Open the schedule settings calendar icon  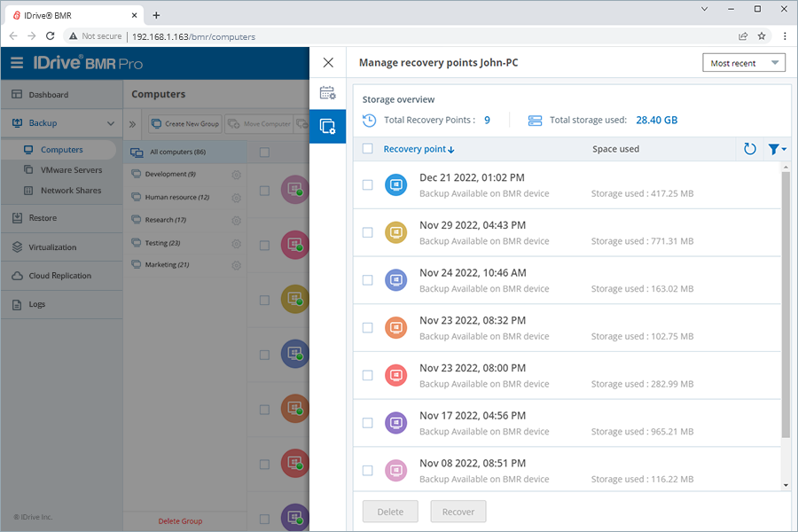[x=328, y=92]
